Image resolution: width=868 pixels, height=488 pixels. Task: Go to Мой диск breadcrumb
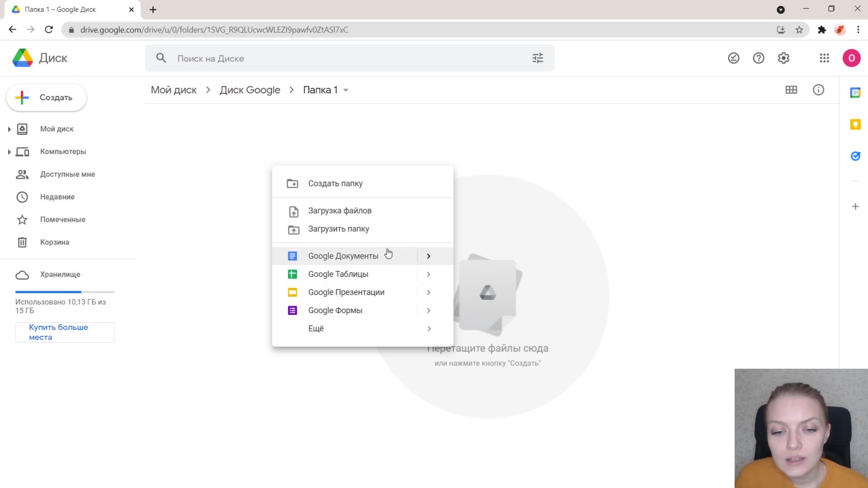click(174, 90)
